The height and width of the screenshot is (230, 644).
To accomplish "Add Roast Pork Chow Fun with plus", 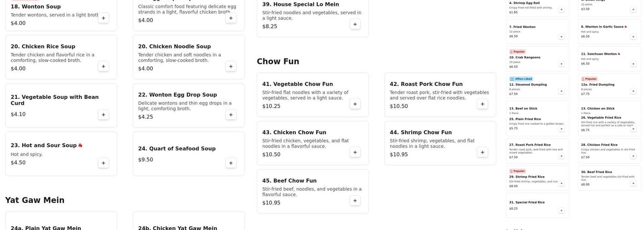I will point(483,104).
